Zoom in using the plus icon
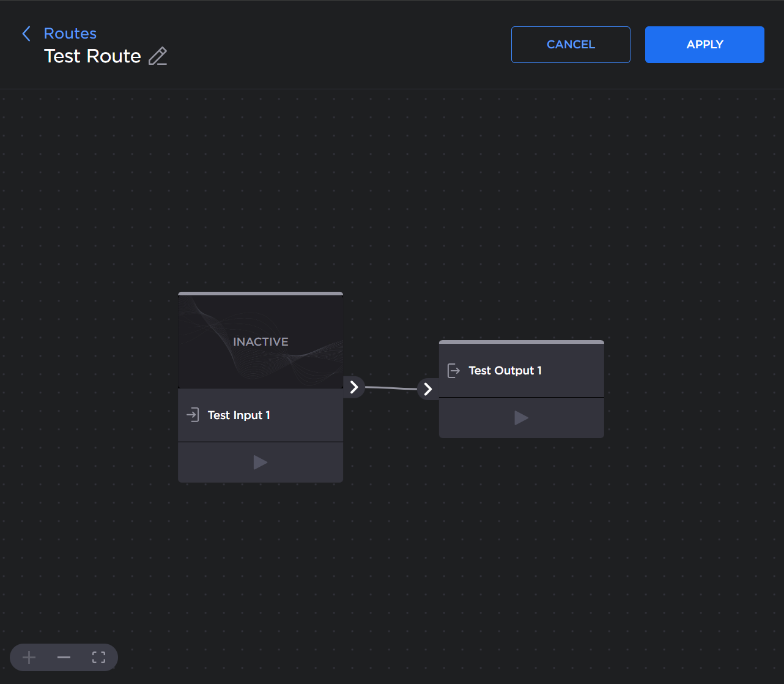Screen dimensions: 784x684 coord(29,657)
